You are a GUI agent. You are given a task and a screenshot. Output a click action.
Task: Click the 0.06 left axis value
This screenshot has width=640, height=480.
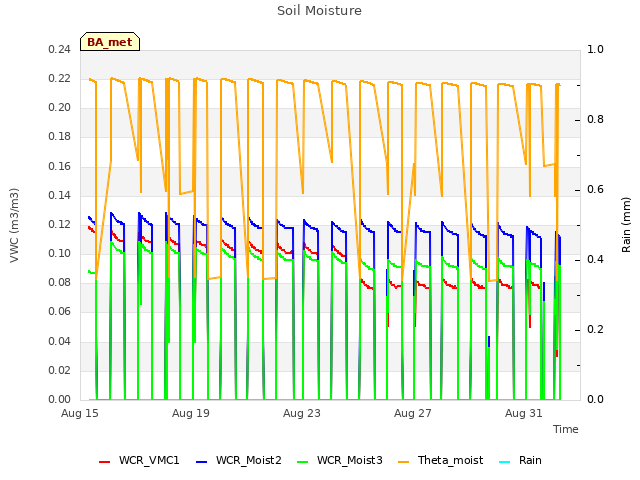(x=60, y=311)
